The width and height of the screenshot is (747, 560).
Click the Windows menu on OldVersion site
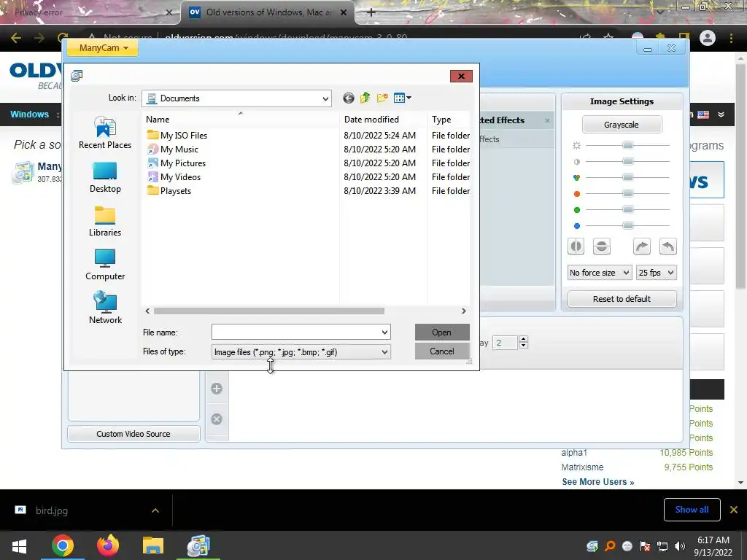[29, 114]
